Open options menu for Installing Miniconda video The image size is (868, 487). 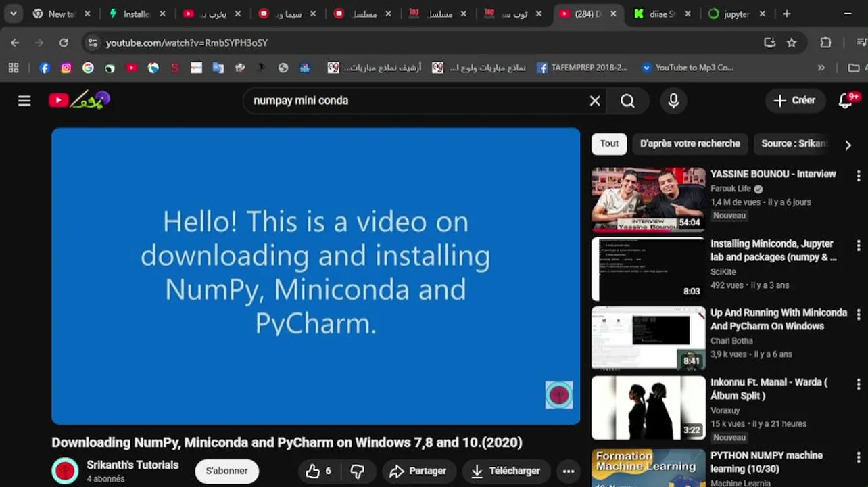pos(859,246)
